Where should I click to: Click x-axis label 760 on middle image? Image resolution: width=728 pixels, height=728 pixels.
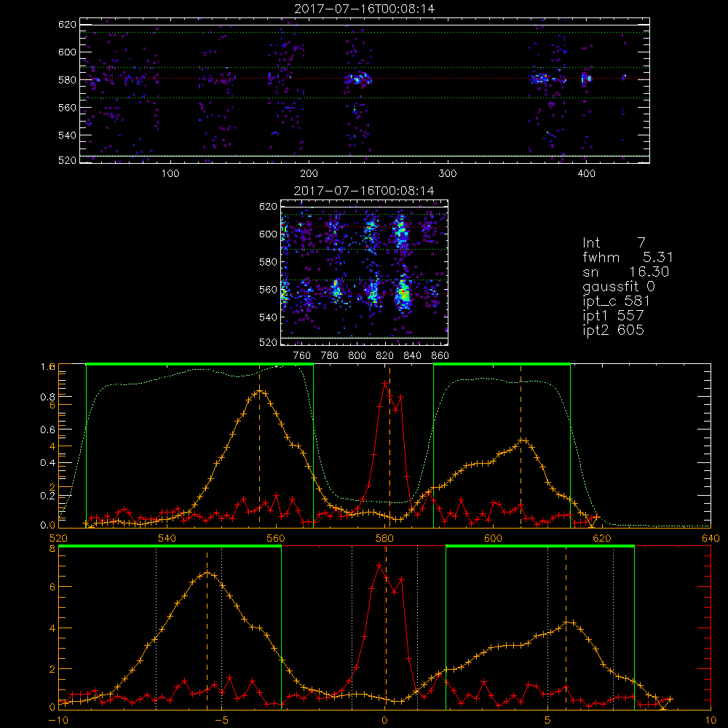tap(302, 356)
